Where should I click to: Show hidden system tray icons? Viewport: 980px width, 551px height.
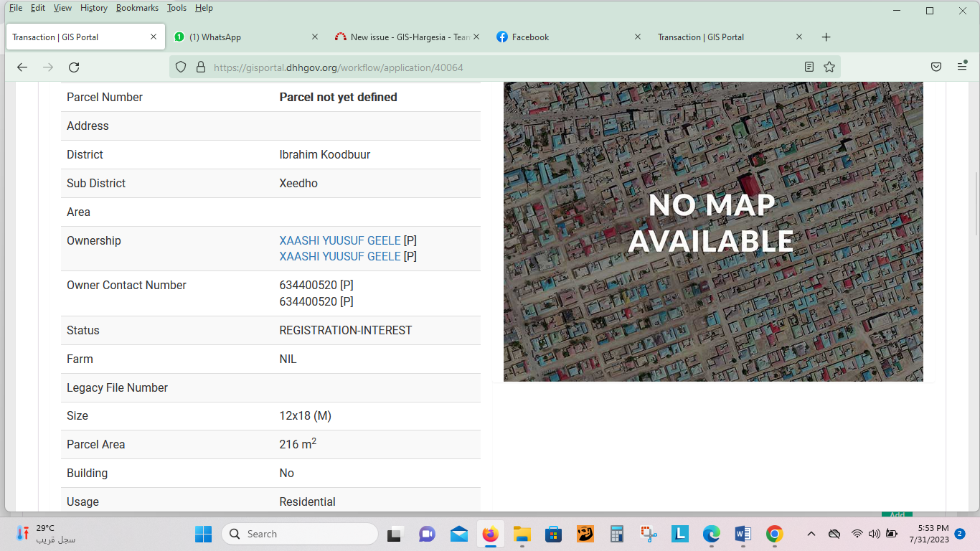811,534
